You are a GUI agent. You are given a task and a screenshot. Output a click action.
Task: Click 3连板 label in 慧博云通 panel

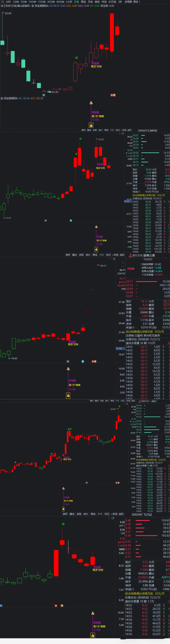[131, 268]
